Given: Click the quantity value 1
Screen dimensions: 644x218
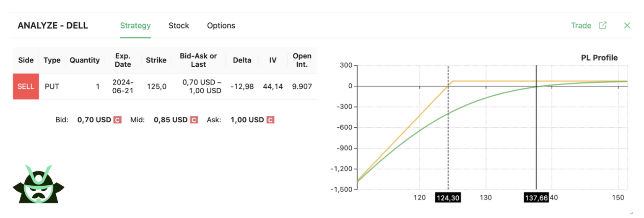Looking at the screenshot, I should pos(97,87).
